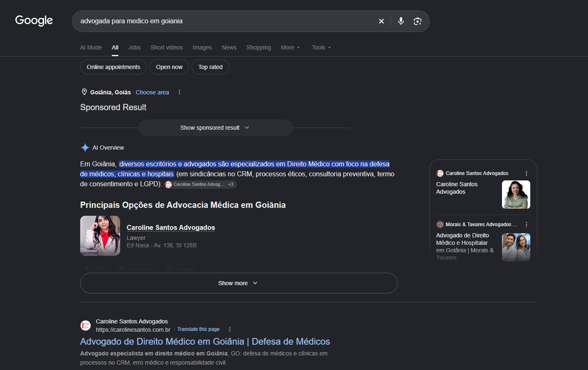Click the Choose area link
This screenshot has height=370, width=588.
pos(153,92)
